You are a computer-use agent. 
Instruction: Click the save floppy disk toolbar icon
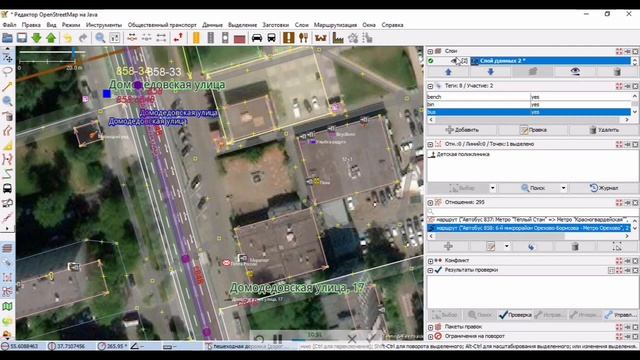pos(22,38)
